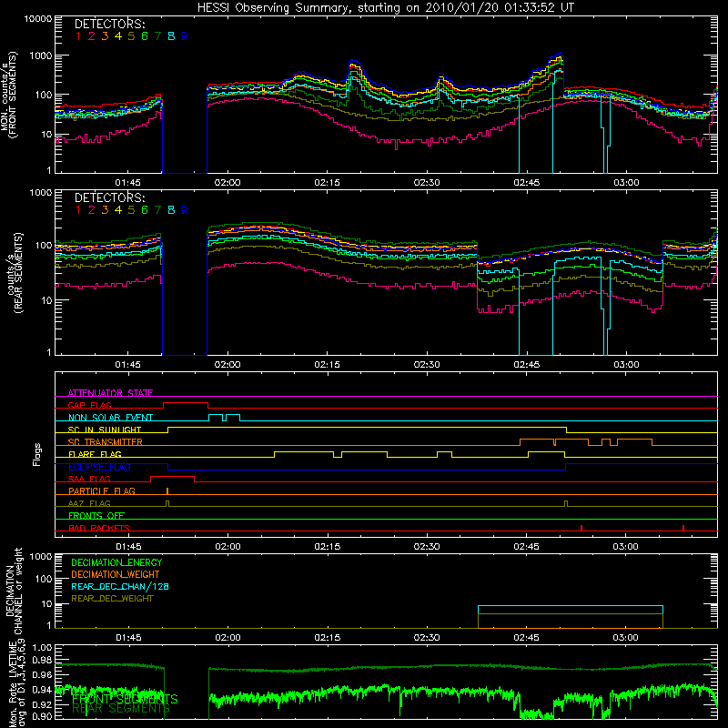Click '02:45' tick under rear segments panel
Viewport: 728px width, 728px height.
527,365
